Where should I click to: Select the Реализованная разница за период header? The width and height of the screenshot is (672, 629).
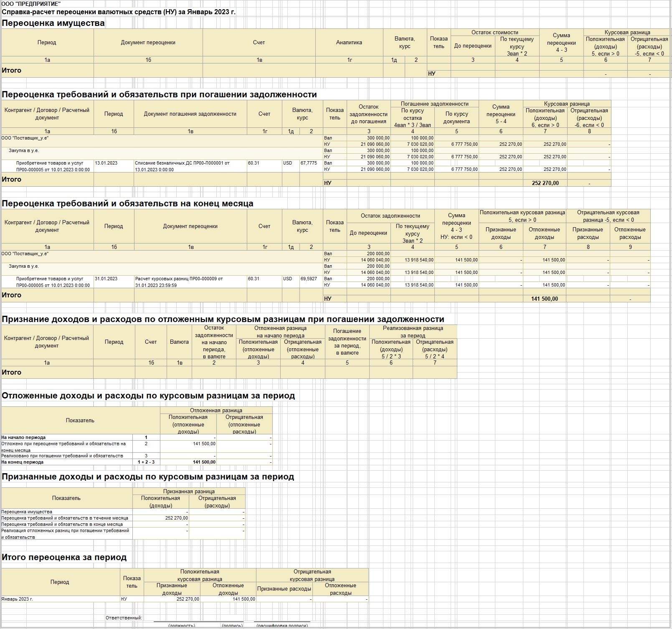point(413,332)
